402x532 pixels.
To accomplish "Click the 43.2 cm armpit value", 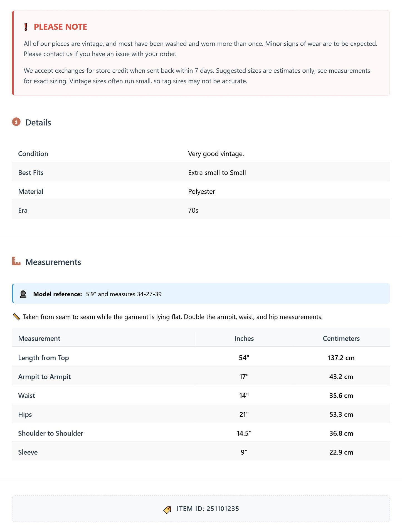I will 341,377.
